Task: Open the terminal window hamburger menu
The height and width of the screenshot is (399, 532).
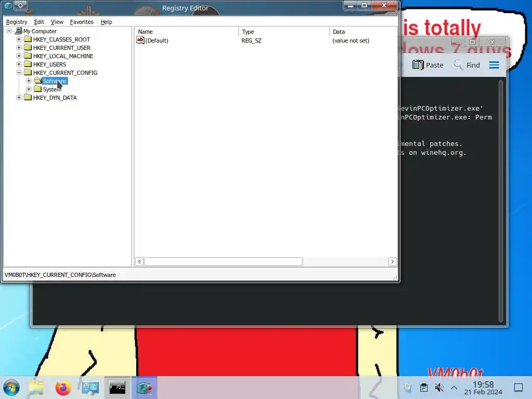Action: pyautogui.click(x=494, y=65)
